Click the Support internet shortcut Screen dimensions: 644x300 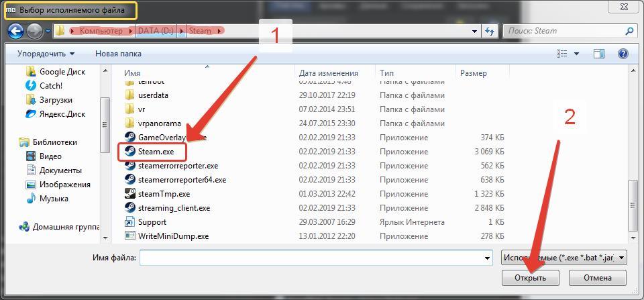(x=152, y=222)
